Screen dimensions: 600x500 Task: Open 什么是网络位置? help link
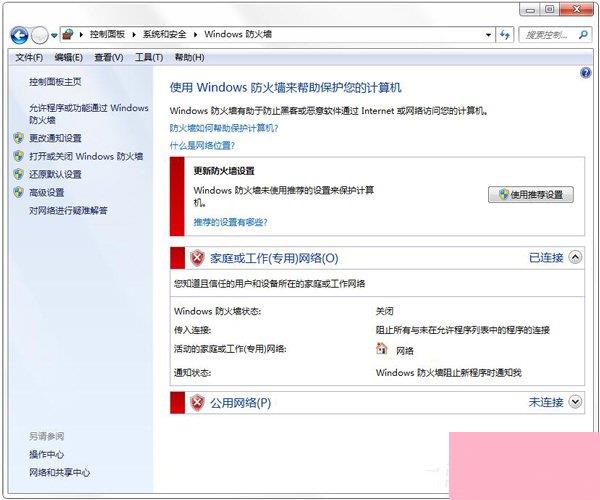tap(202, 145)
